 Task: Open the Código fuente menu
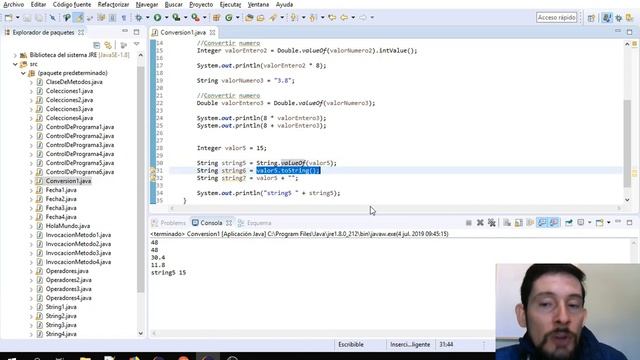click(x=72, y=4)
